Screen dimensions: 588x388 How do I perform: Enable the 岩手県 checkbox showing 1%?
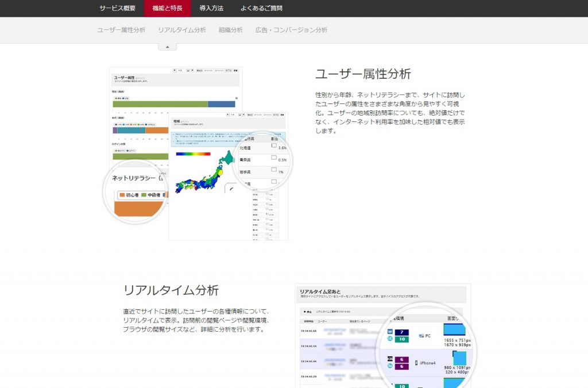pos(273,169)
